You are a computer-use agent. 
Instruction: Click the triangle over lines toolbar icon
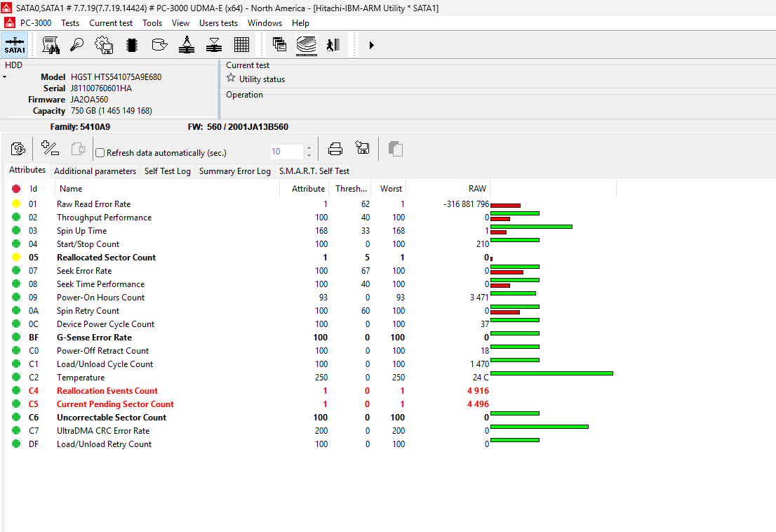(214, 45)
